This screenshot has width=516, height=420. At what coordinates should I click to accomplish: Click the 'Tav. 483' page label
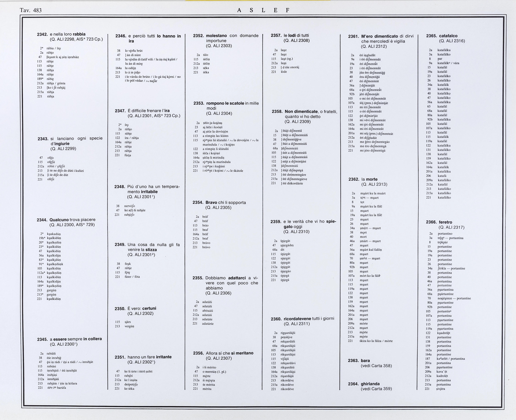click(31, 10)
